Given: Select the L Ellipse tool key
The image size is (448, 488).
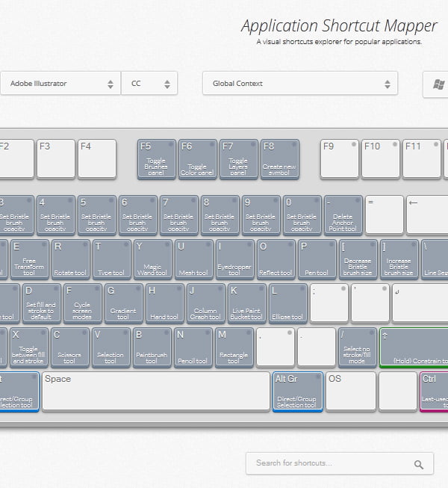Looking at the screenshot, I should click(288, 303).
